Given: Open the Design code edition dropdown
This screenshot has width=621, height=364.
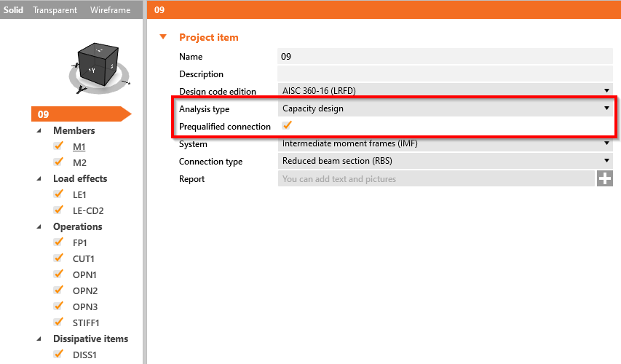Looking at the screenshot, I should (445, 91).
